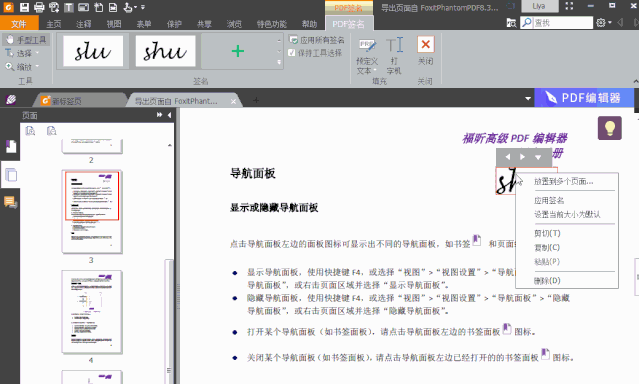The image size is (639, 384).
Task: Switch to the 特色功能 ribbon tab
Action: click(271, 24)
